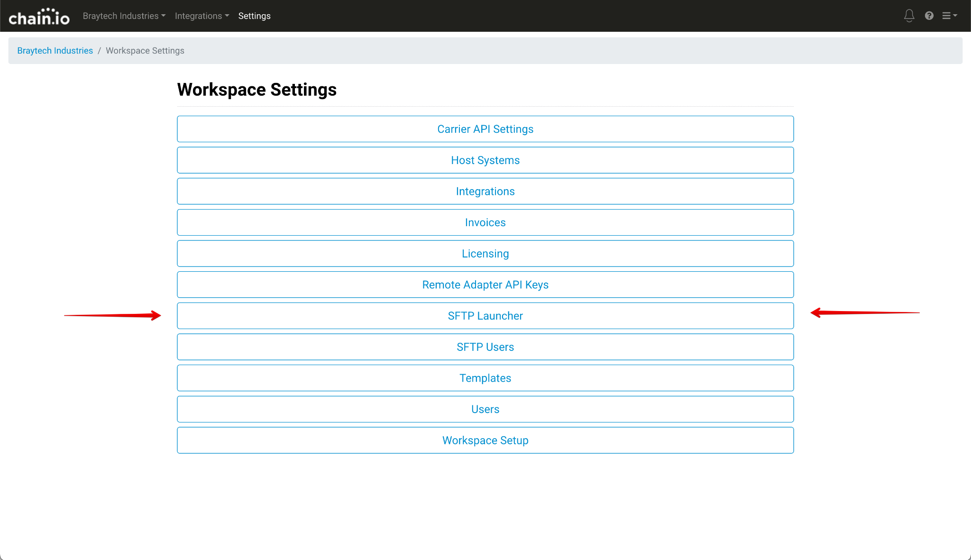
Task: Expand the Integrations navbar dropdown
Action: pos(202,16)
